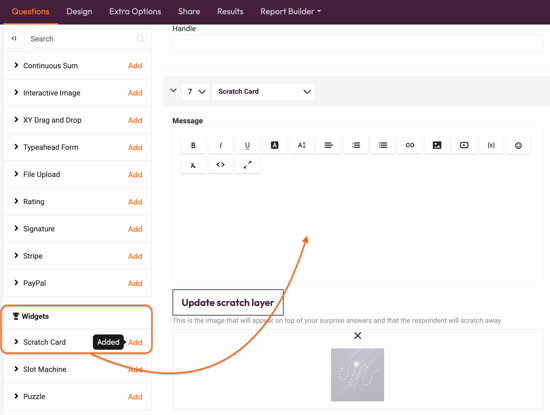Viewport: 550px width, 415px height.
Task: Open the question number 7 dropdown
Action: [195, 92]
